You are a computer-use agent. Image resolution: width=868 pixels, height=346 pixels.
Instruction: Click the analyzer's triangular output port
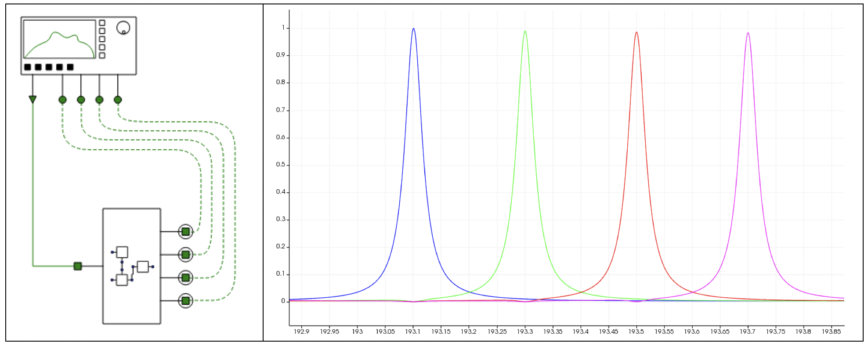pos(33,99)
